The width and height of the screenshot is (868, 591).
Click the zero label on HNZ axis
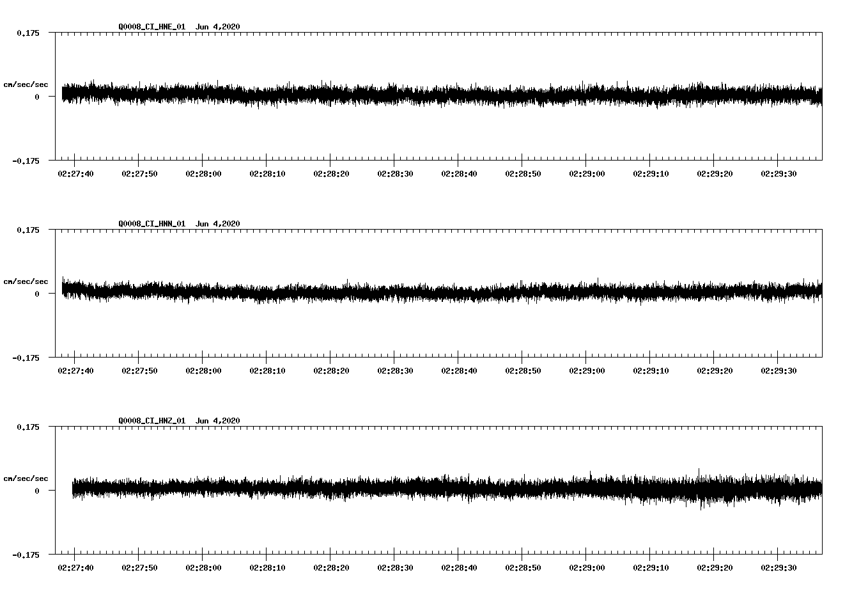click(x=37, y=491)
